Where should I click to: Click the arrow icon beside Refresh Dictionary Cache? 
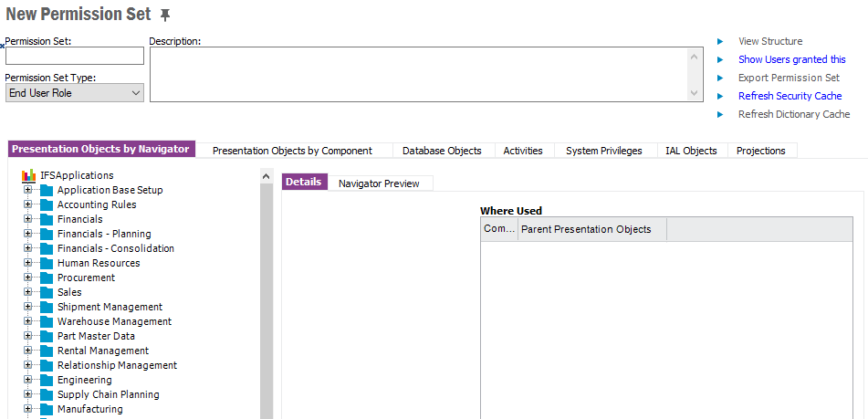(720, 114)
